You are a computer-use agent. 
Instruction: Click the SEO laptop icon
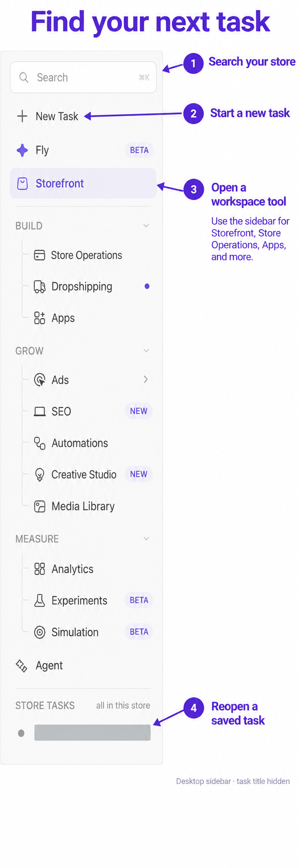pyautogui.click(x=39, y=412)
